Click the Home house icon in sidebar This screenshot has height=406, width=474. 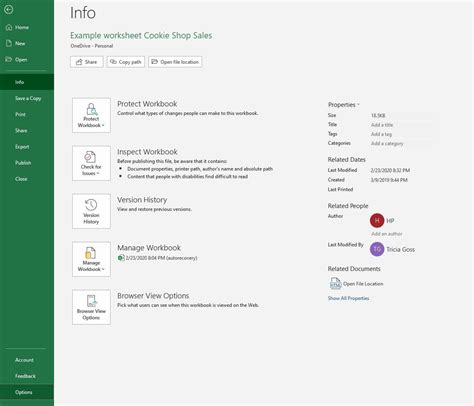click(9, 27)
